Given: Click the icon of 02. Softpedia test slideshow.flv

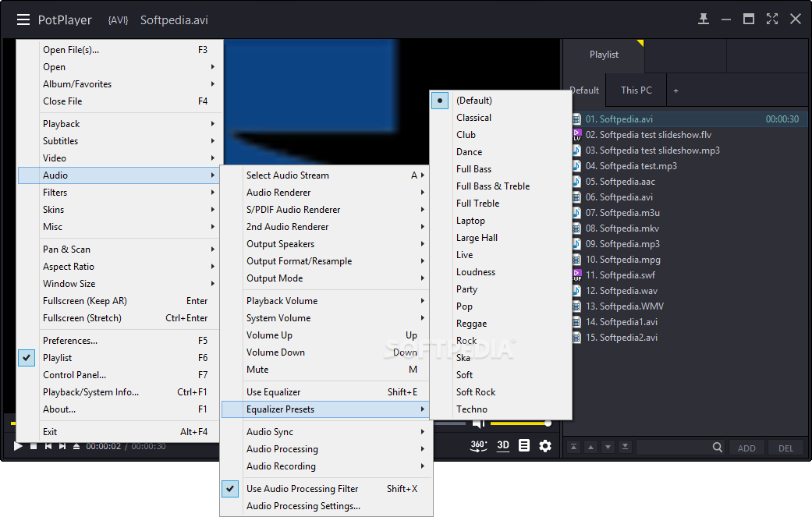Looking at the screenshot, I should [x=576, y=135].
